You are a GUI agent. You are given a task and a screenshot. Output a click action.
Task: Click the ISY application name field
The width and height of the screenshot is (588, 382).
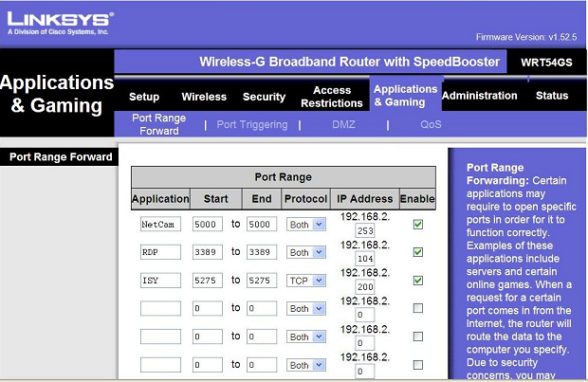click(x=160, y=281)
